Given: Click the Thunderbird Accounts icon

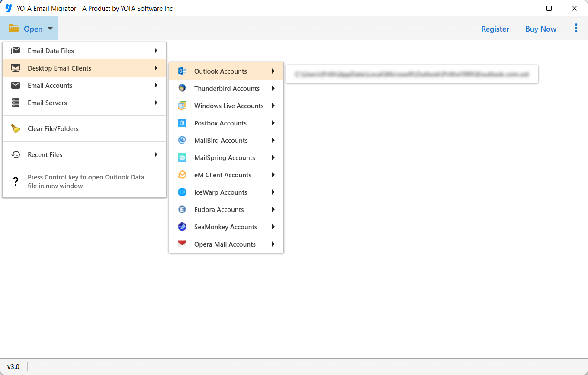Looking at the screenshot, I should point(182,88).
